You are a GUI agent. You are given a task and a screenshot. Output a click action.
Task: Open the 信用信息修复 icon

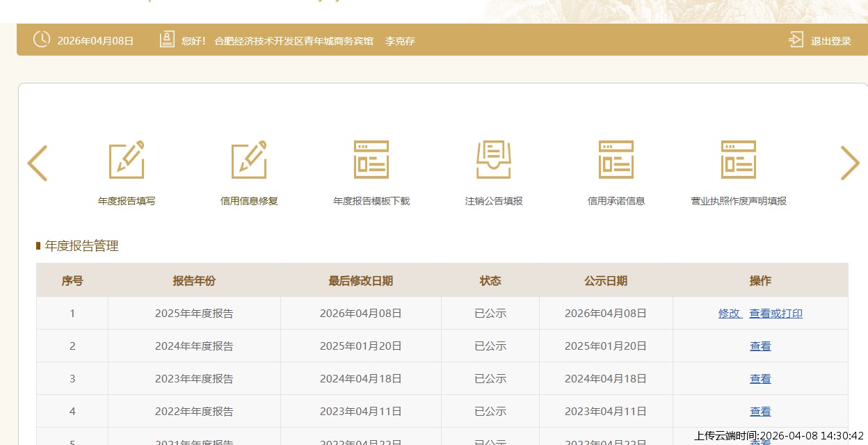pos(249,160)
